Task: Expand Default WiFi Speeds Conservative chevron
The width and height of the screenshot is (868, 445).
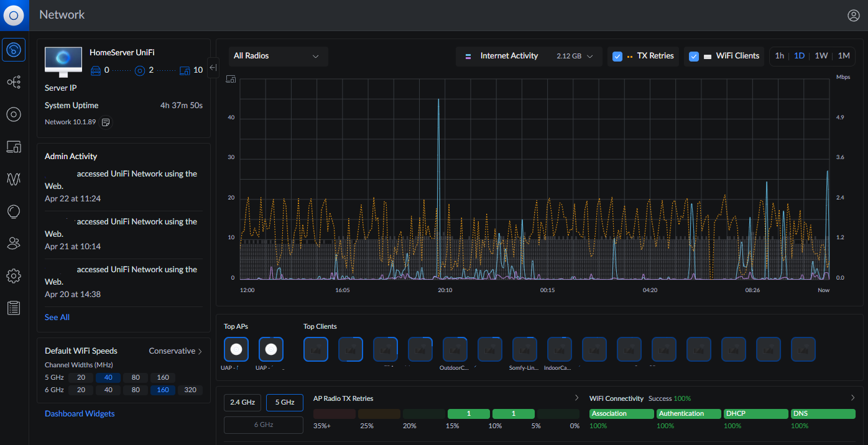Action: click(200, 351)
